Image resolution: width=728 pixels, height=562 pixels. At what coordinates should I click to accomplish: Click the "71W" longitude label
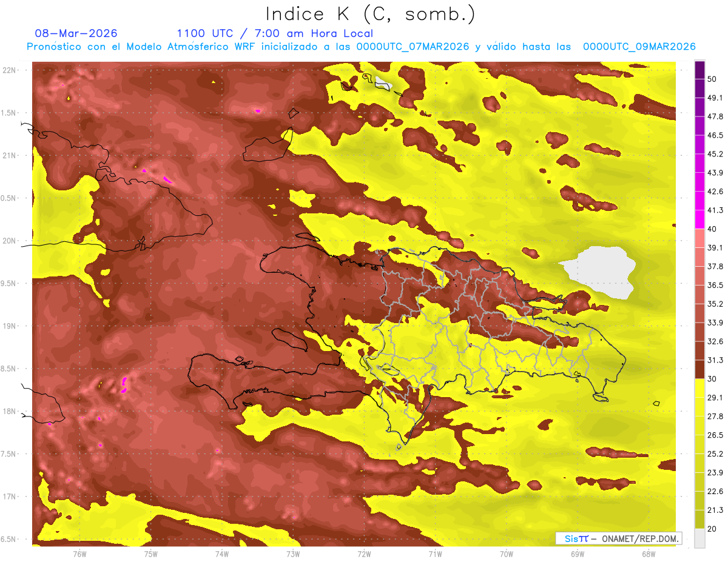pyautogui.click(x=435, y=554)
